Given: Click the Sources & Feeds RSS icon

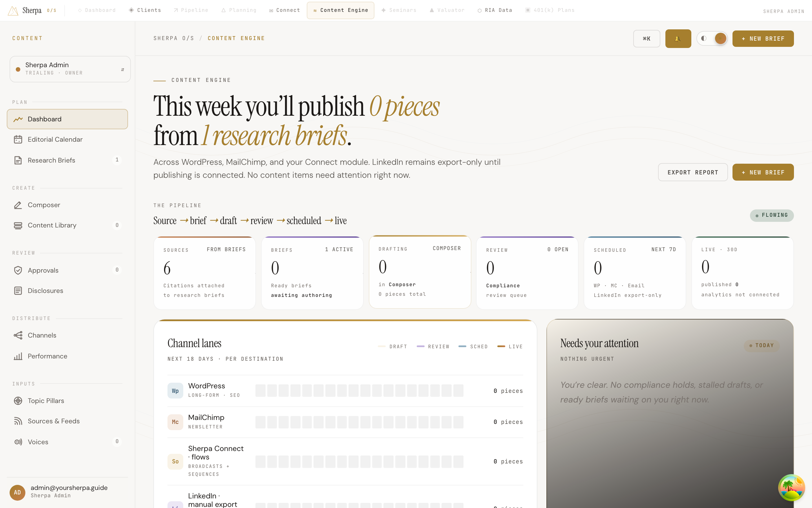Looking at the screenshot, I should tap(18, 421).
